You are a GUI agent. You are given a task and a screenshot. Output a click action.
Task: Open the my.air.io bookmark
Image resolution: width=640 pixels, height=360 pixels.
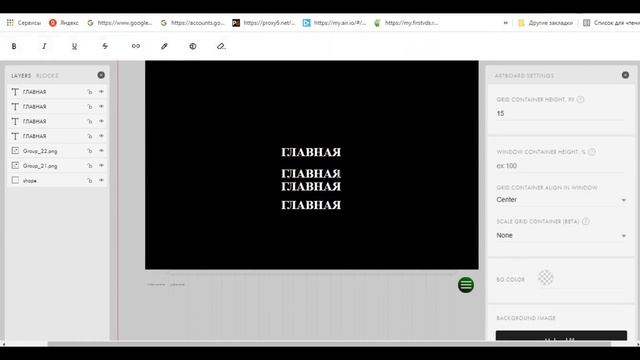(335, 23)
